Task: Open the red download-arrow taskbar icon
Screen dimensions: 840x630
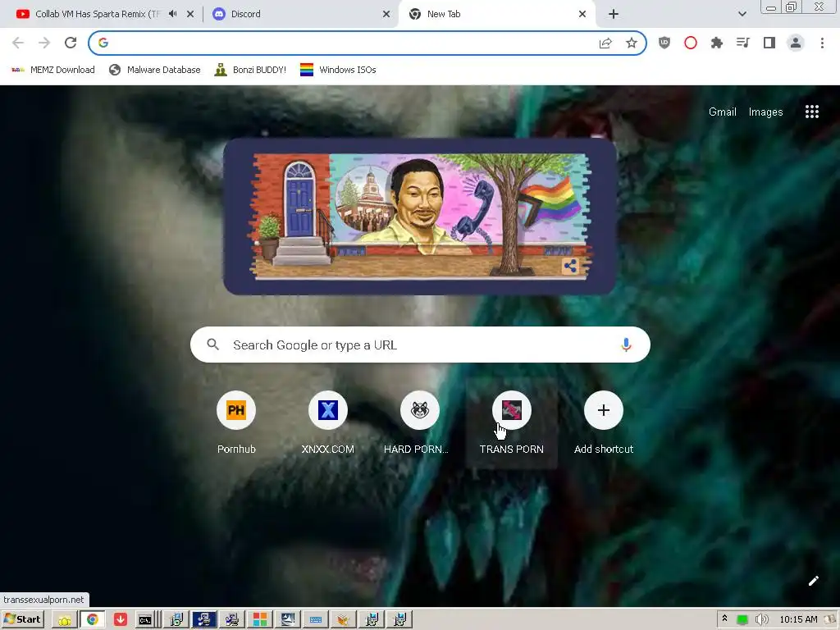Action: [121, 620]
